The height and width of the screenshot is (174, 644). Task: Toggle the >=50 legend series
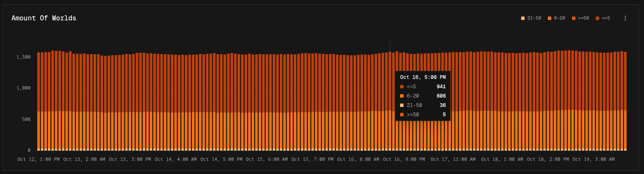580,18
